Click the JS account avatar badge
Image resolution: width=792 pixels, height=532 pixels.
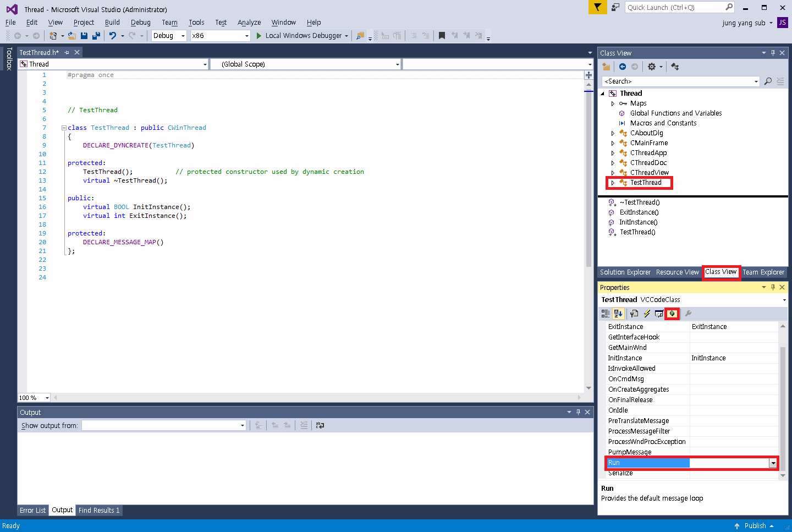pos(782,23)
